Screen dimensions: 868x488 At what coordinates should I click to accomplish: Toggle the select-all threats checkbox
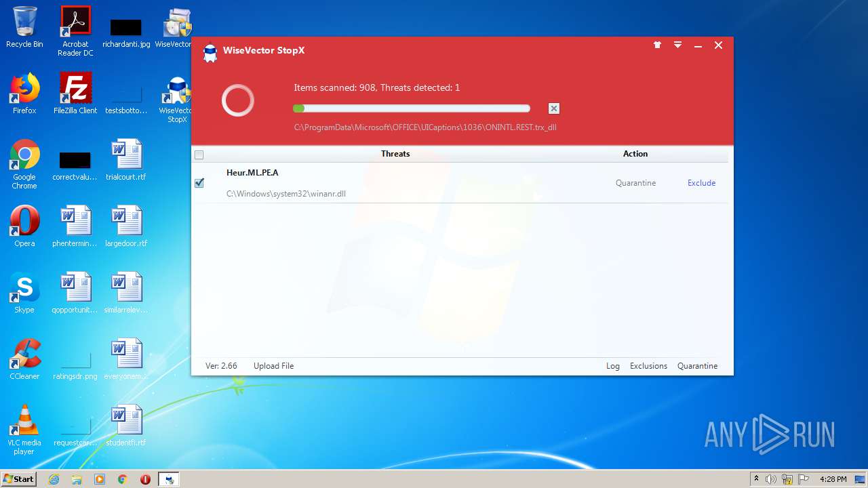(199, 155)
